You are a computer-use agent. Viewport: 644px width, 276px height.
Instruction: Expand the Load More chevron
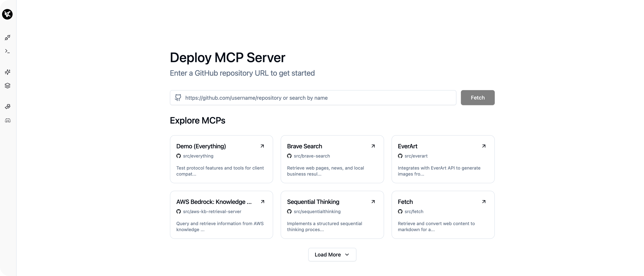pos(347,255)
